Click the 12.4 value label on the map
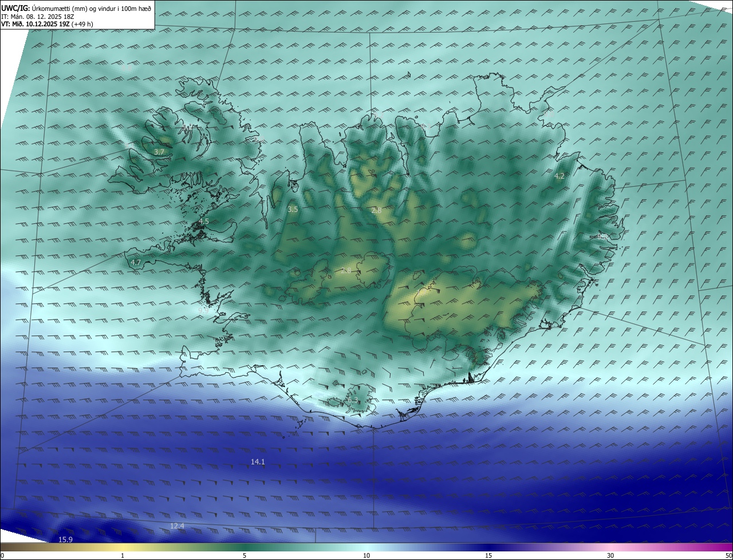The image size is (733, 560). (x=178, y=526)
